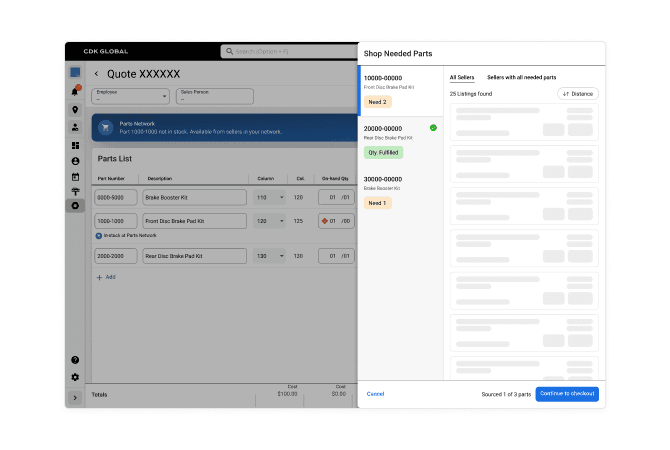
Task: Open the dashboard grid sidebar icon
Action: pos(75,146)
